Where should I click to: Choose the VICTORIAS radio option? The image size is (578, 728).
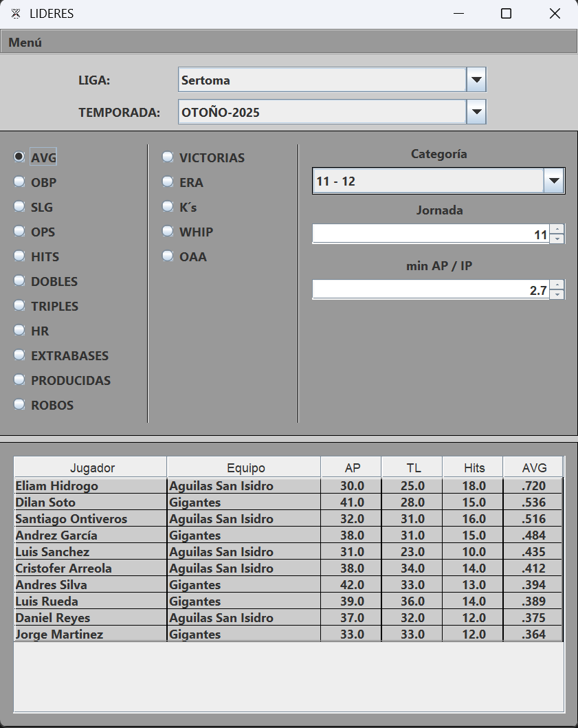[168, 157]
